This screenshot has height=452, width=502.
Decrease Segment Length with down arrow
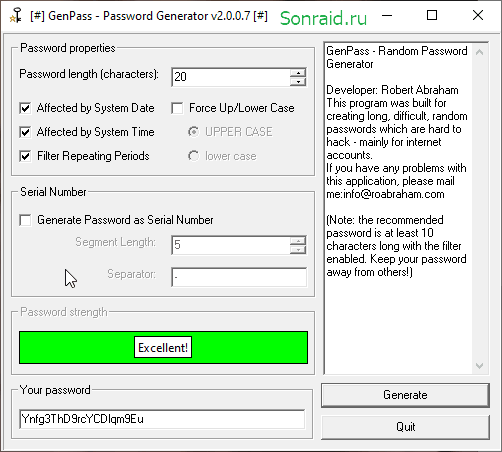[298, 249]
